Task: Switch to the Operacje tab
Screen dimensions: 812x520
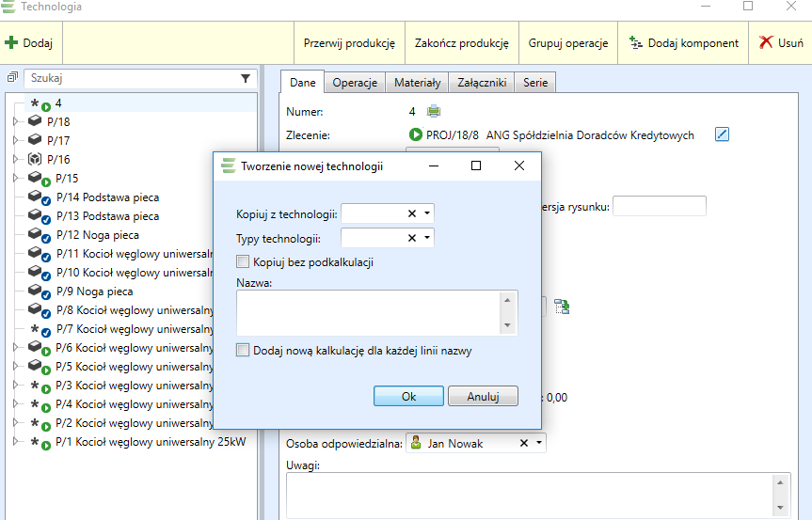Action: point(355,83)
